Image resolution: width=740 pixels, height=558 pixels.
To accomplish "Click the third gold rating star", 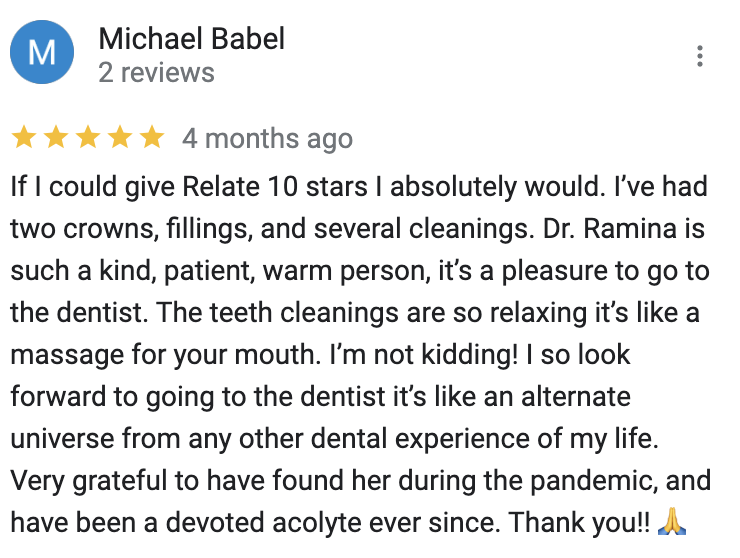I will 87,138.
